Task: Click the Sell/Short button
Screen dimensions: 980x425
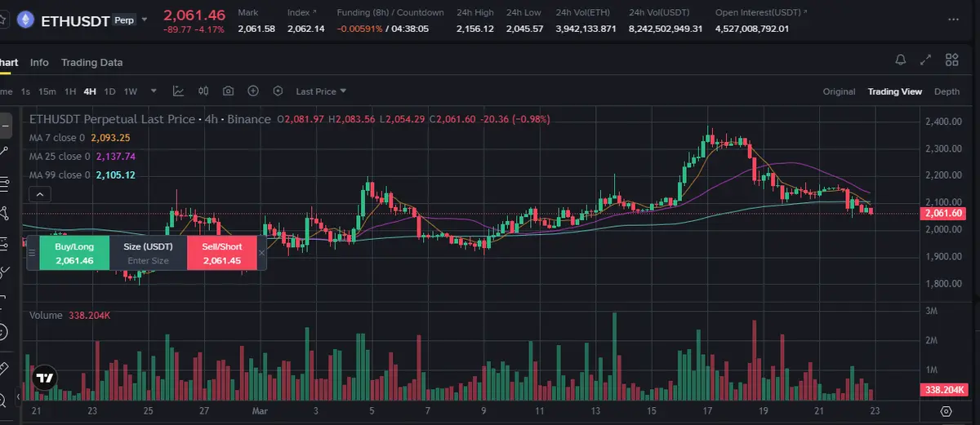Action: 222,253
